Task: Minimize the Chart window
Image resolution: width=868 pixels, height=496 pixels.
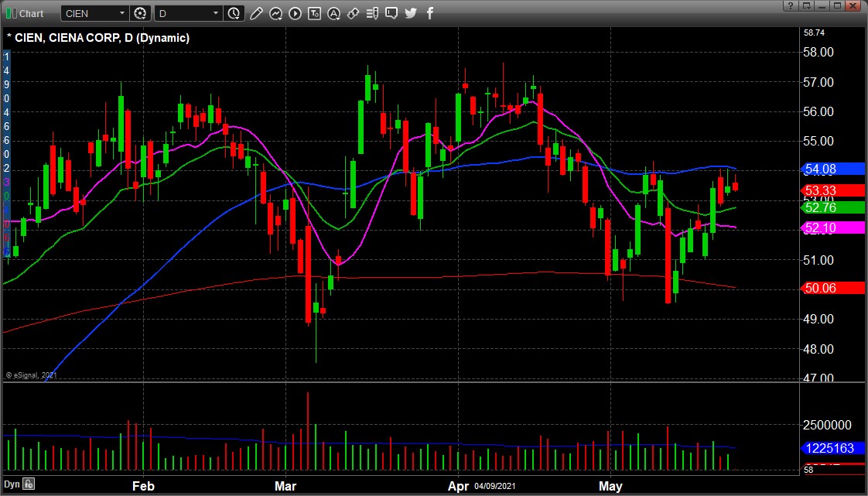Action: click(x=822, y=5)
